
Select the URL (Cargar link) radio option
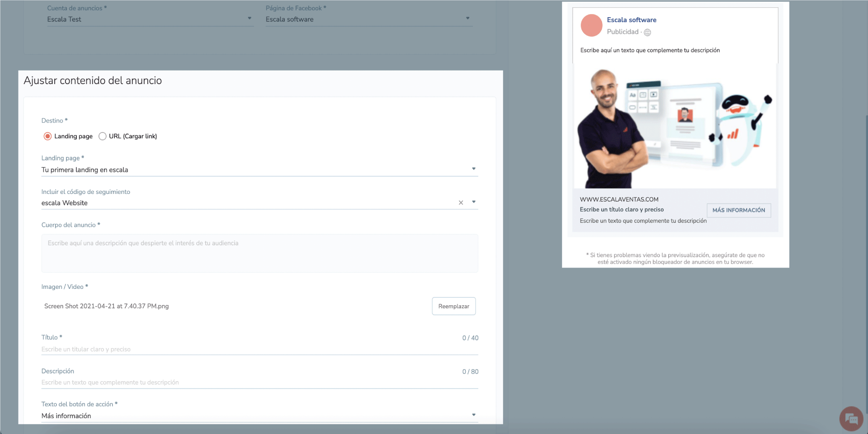pyautogui.click(x=103, y=136)
